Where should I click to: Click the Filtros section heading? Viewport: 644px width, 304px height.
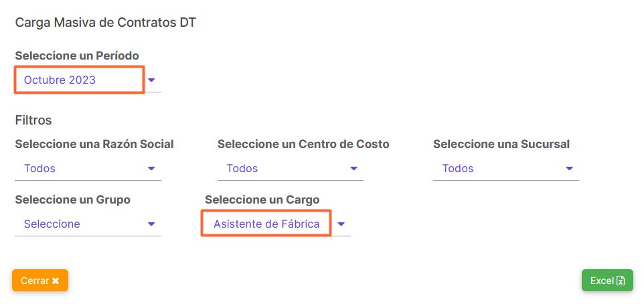point(33,121)
